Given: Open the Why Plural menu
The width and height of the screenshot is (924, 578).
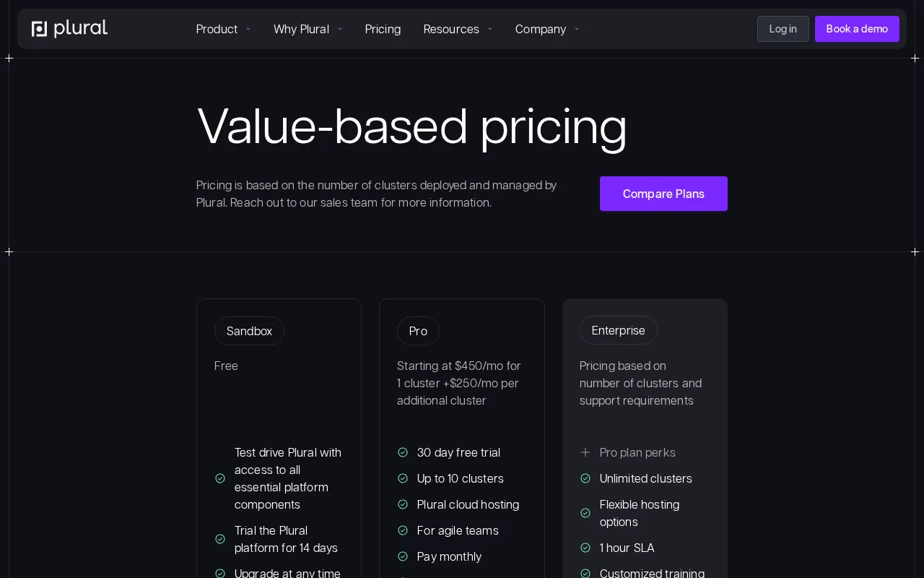Looking at the screenshot, I should point(301,29).
